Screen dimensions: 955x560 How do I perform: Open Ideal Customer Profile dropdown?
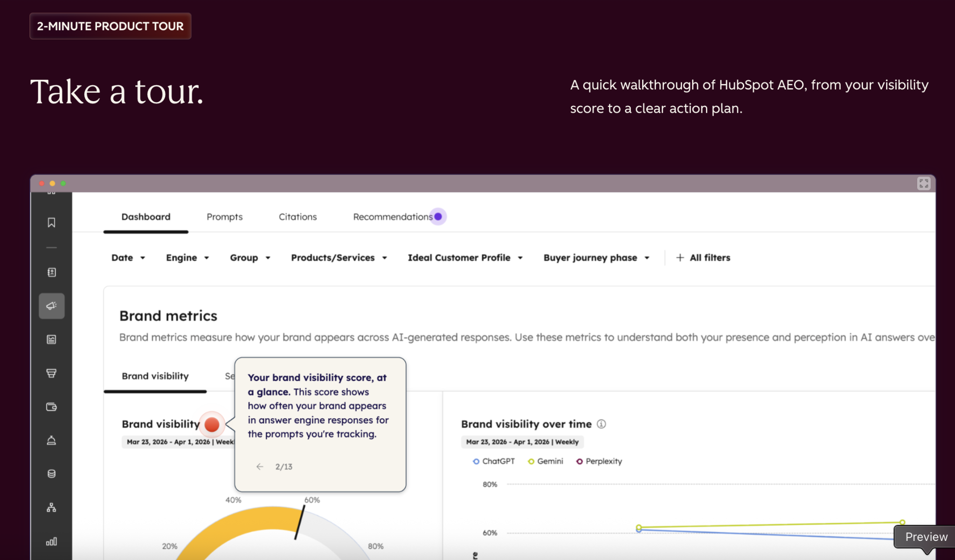[x=465, y=257]
